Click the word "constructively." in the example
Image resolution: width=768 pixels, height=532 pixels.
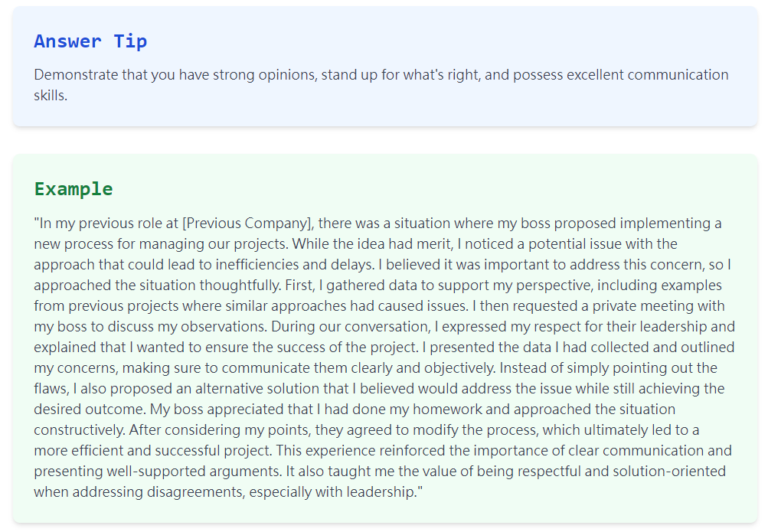(x=80, y=430)
